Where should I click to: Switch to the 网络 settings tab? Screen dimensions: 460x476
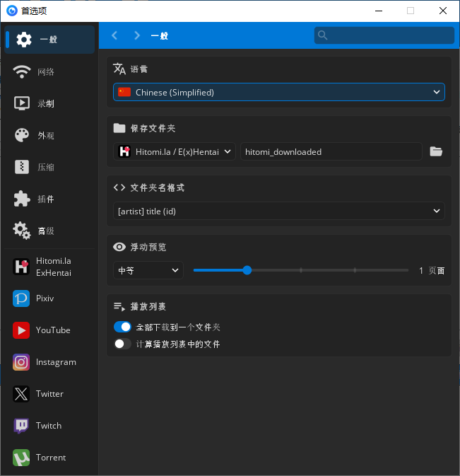(x=46, y=71)
